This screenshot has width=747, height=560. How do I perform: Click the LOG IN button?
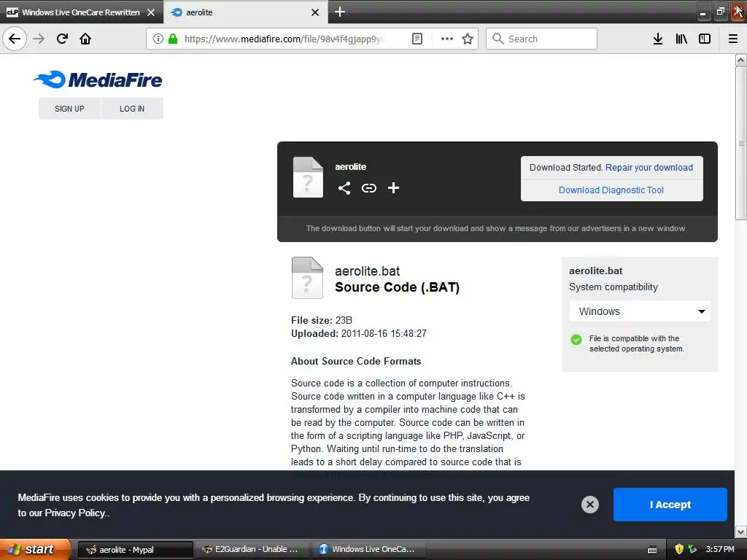tap(132, 109)
